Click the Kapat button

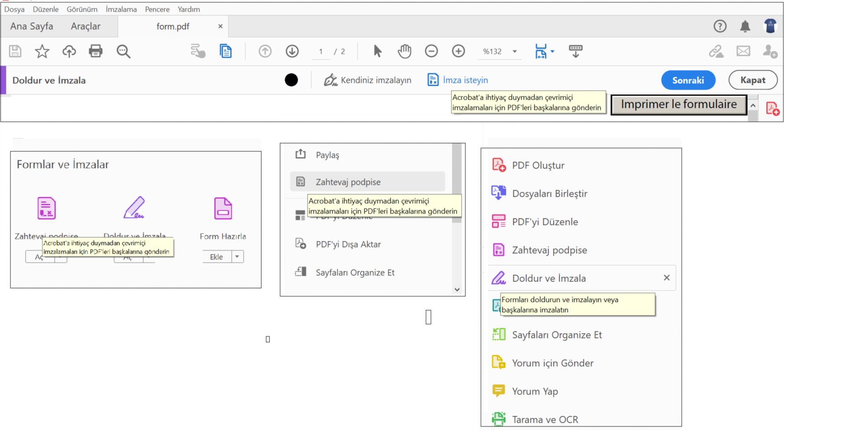[x=753, y=80]
